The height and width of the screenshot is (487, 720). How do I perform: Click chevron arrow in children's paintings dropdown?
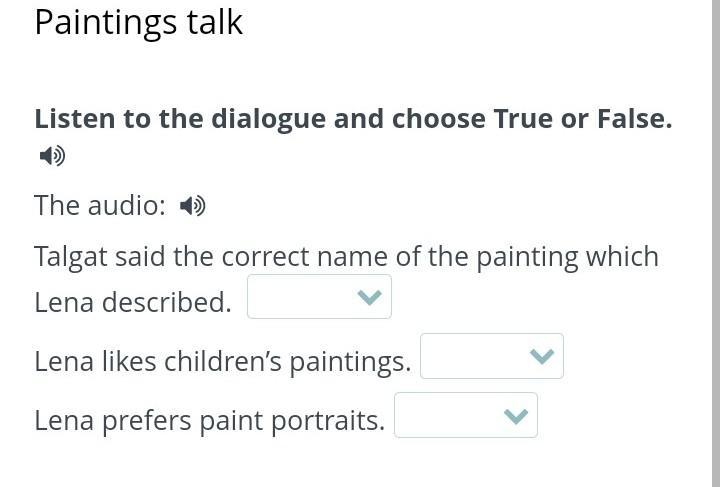(x=541, y=357)
